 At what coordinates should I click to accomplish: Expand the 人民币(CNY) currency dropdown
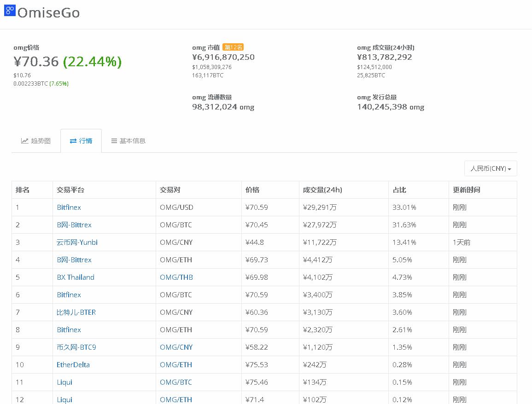point(491,168)
